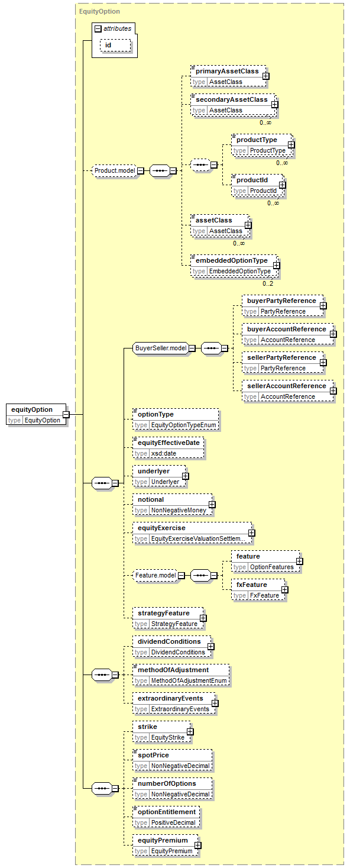Expand the primaryAssetClass element
The image size is (350, 868).
[x=266, y=76]
